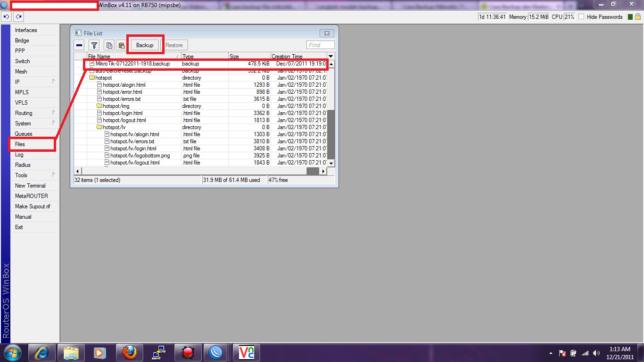Click the hotspot folder icon in file list
Image resolution: width=644 pixels, height=362 pixels.
point(92,78)
